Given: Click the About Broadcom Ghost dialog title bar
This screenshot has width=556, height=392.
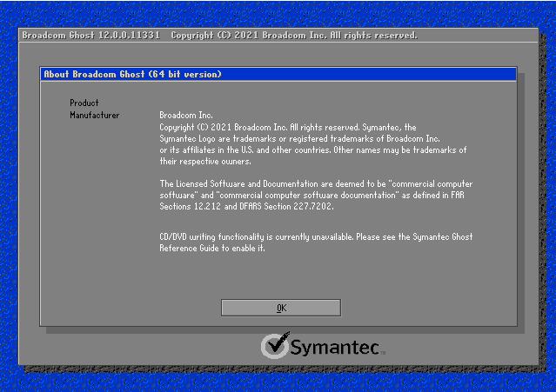Looking at the screenshot, I should [278, 75].
